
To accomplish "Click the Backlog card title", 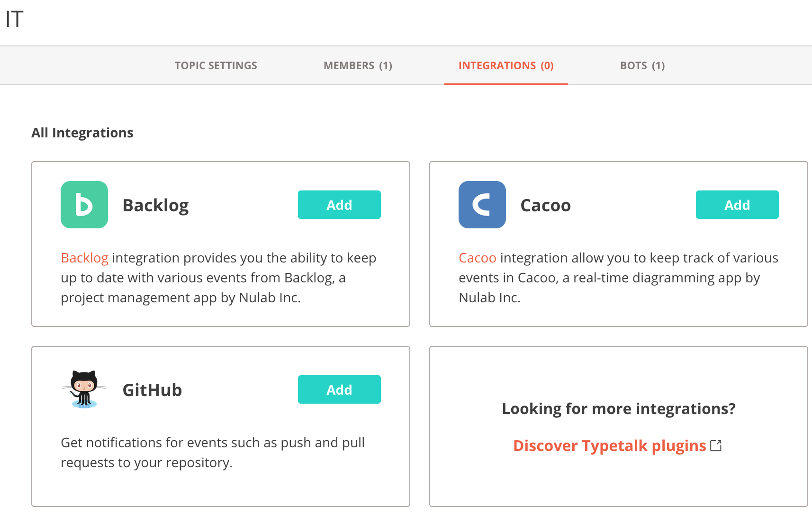I will [156, 206].
